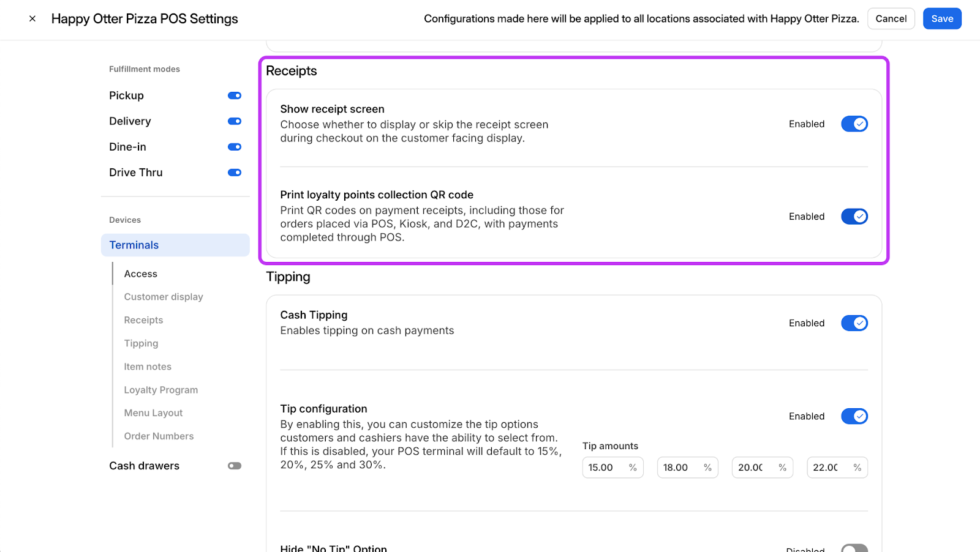Open Loyalty Program in the sidebar
980x552 pixels.
pyautogui.click(x=161, y=390)
